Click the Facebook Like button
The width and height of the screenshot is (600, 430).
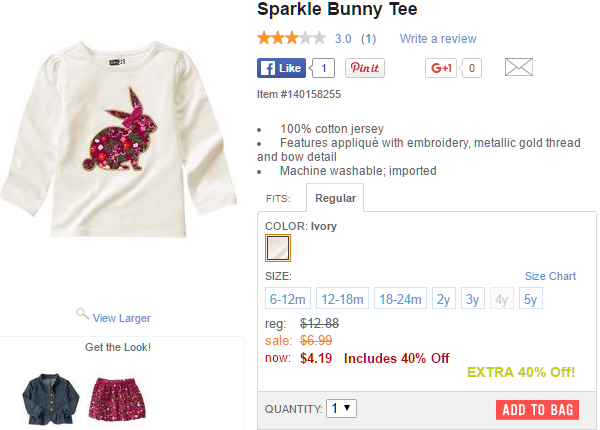click(x=281, y=68)
